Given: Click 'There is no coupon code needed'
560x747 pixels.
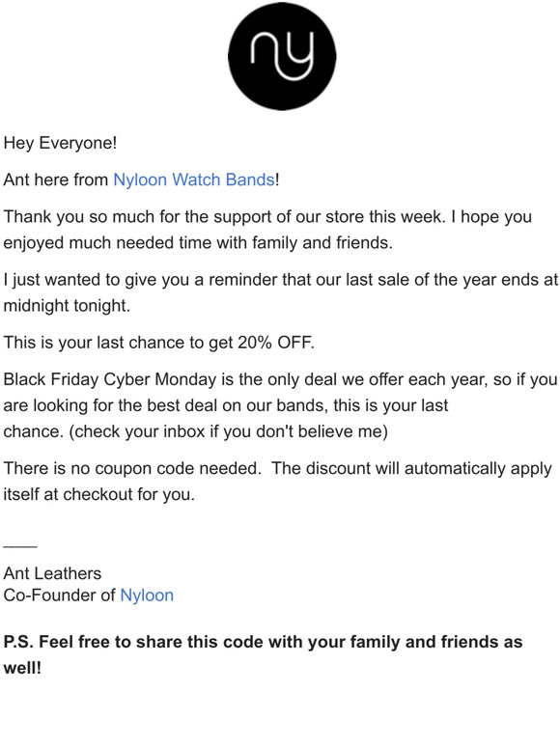Looking at the screenshot, I should coord(132,468).
